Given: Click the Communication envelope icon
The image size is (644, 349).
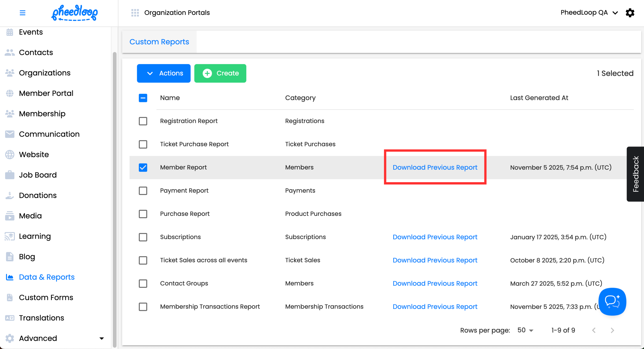Looking at the screenshot, I should 10,134.
